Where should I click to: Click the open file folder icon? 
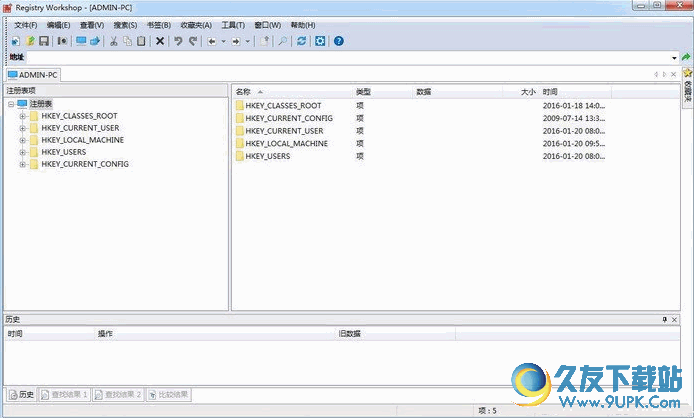point(30,41)
